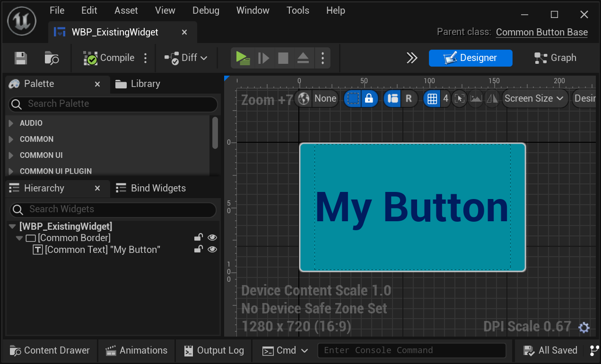Image resolution: width=601 pixels, height=364 pixels.
Task: Toggle visibility of Common Text
Action: click(x=212, y=250)
